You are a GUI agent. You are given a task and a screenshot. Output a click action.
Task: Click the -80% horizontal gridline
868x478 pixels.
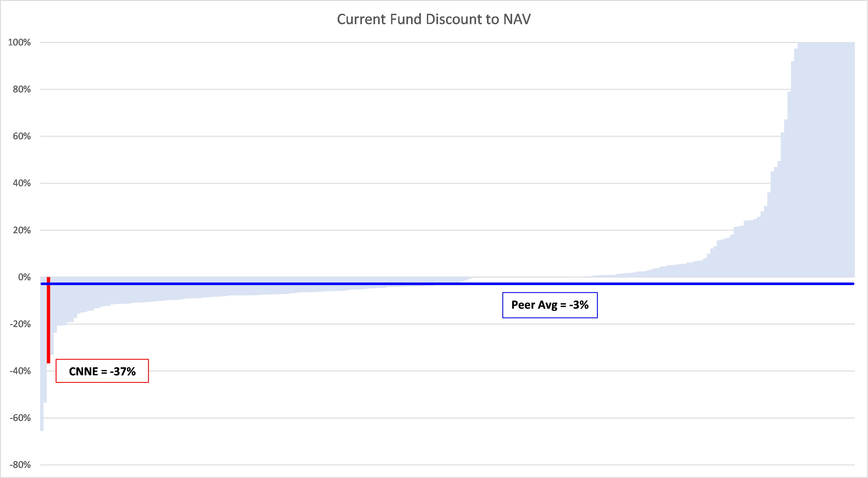(438, 465)
